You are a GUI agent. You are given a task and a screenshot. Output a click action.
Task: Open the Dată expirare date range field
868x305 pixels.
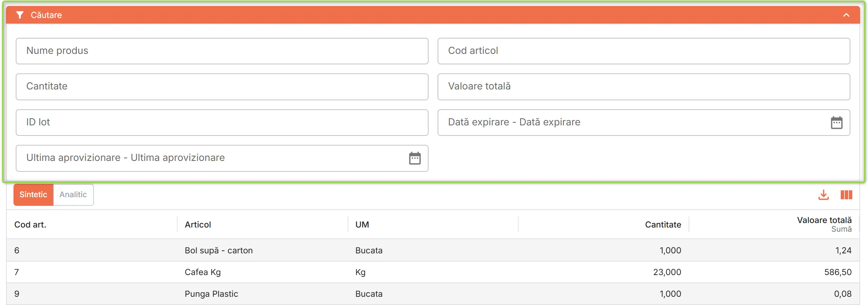pyautogui.click(x=644, y=122)
